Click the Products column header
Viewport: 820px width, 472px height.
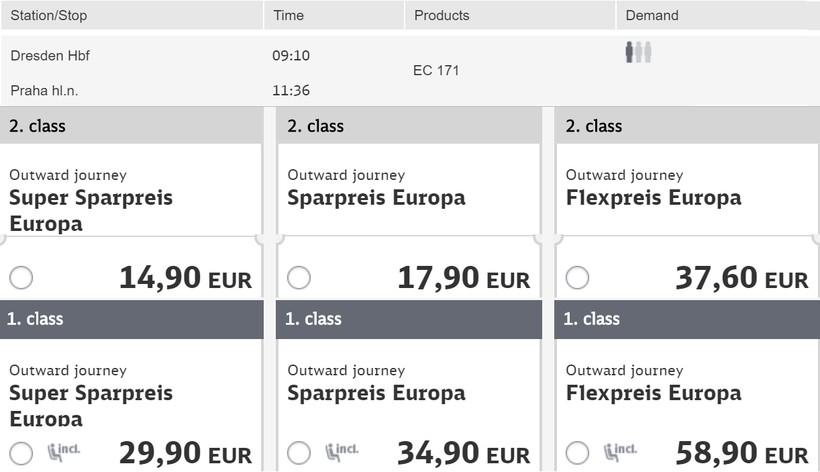pos(441,15)
